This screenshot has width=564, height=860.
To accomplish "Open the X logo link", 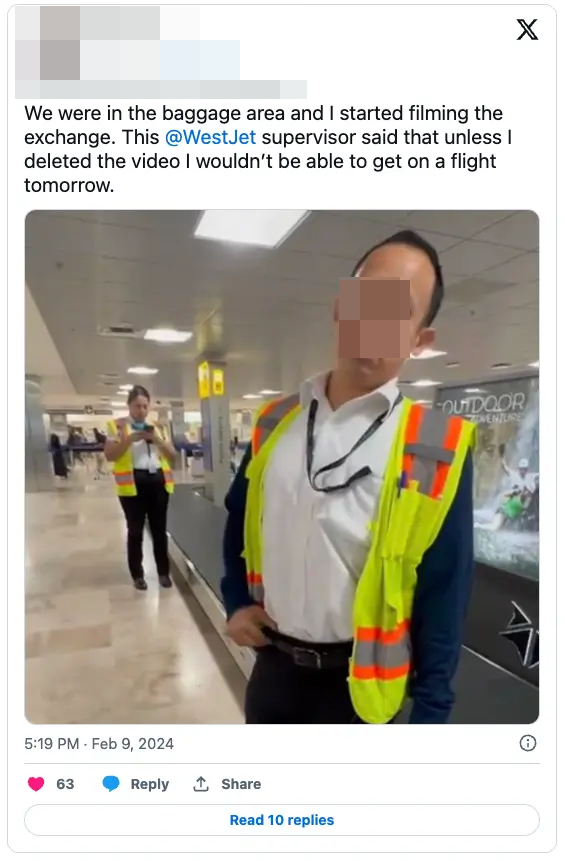I will point(527,30).
